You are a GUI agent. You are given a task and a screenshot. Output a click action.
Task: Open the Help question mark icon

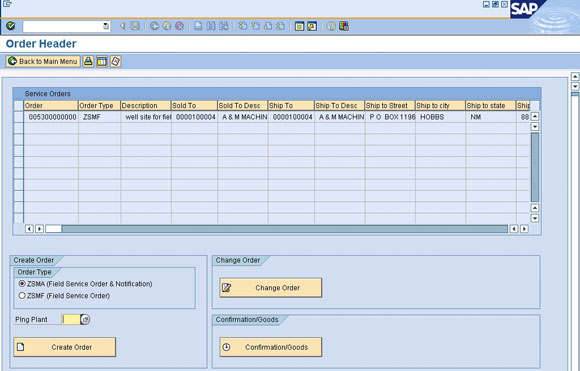331,26
